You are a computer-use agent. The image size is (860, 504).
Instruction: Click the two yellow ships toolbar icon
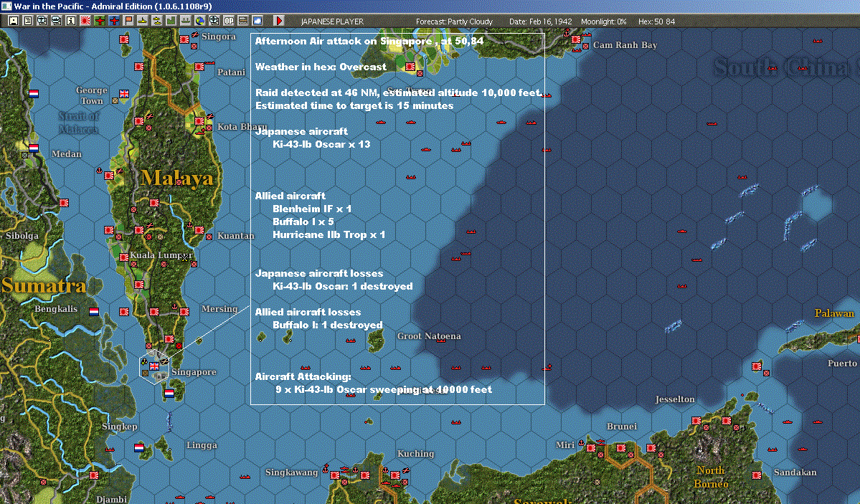(x=157, y=21)
